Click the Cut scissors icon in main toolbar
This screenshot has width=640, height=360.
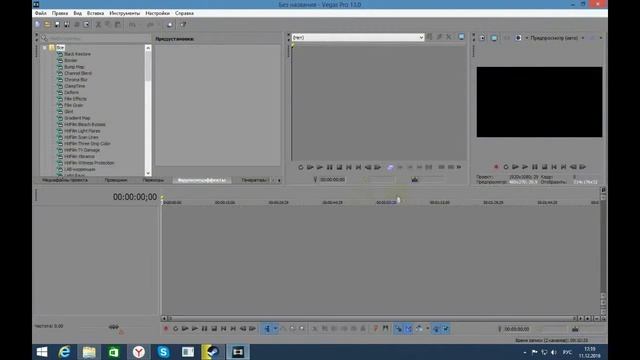(98, 24)
